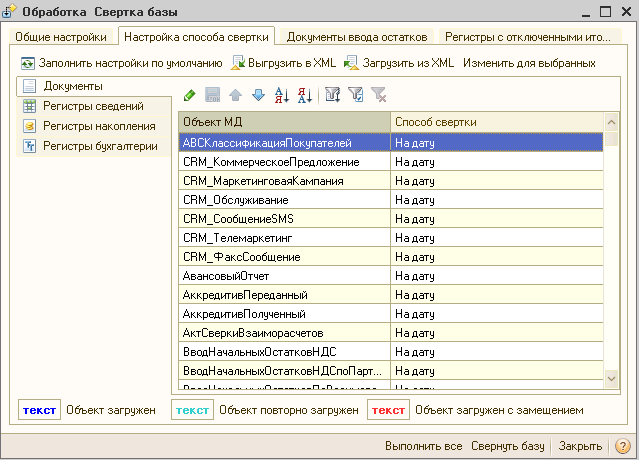Open help with the question mark icon
639x460 pixels.
(x=622, y=445)
